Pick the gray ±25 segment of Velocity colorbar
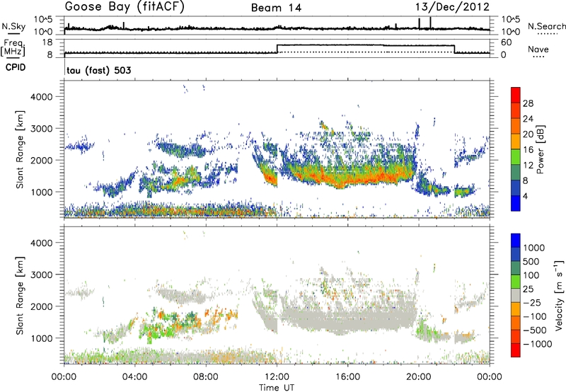Image resolution: width=566 pixels, height=392 pixels. [x=516, y=296]
